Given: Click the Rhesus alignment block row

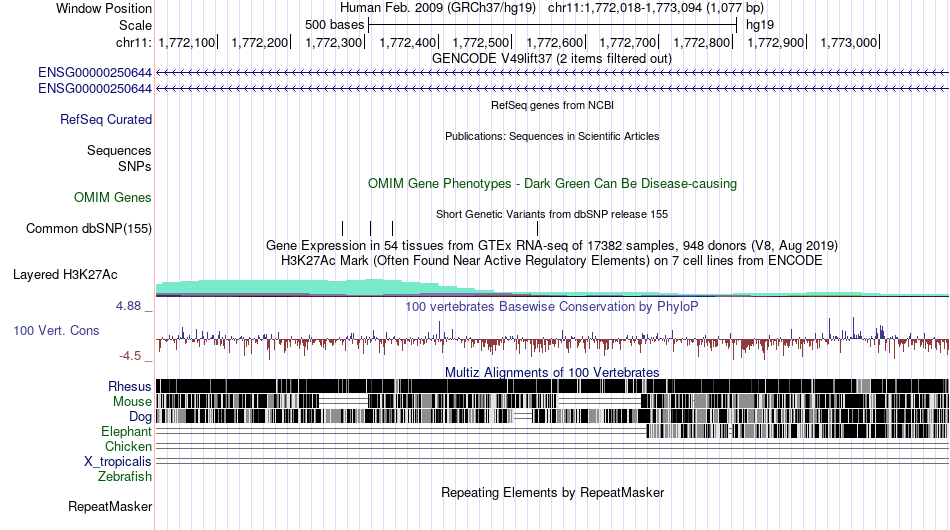Looking at the screenshot, I should 552,386.
